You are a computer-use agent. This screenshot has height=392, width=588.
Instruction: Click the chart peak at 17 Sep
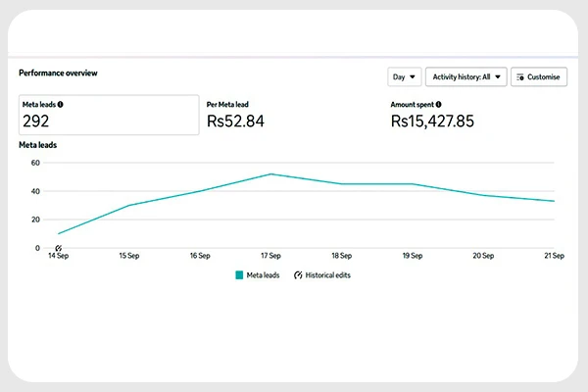click(x=270, y=174)
